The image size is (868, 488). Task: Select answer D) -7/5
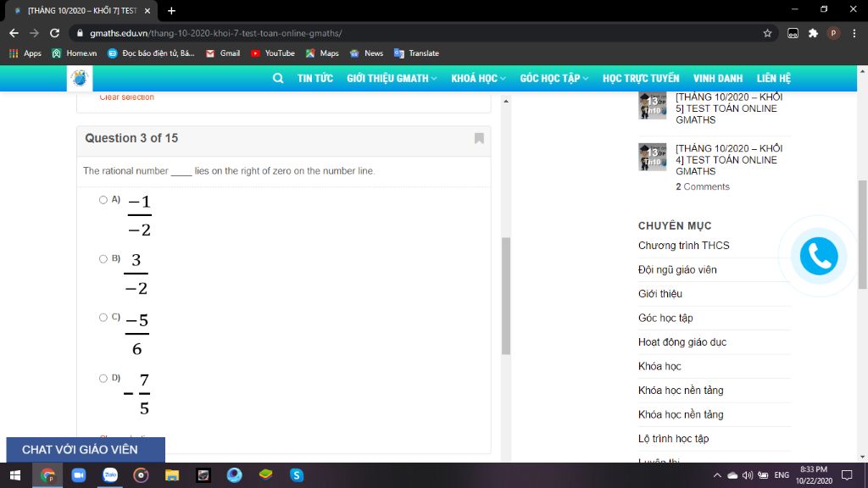[103, 379]
